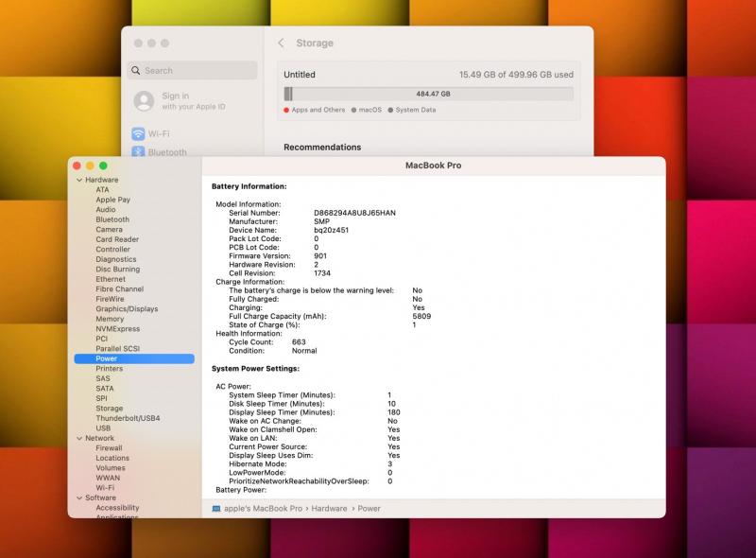Select Printers in the Hardware list

[x=109, y=368]
